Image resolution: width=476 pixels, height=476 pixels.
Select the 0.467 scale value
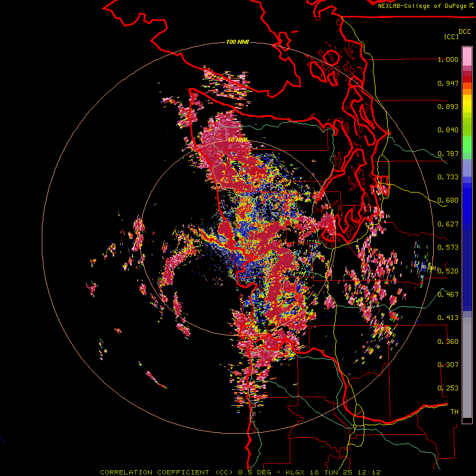tap(448, 294)
